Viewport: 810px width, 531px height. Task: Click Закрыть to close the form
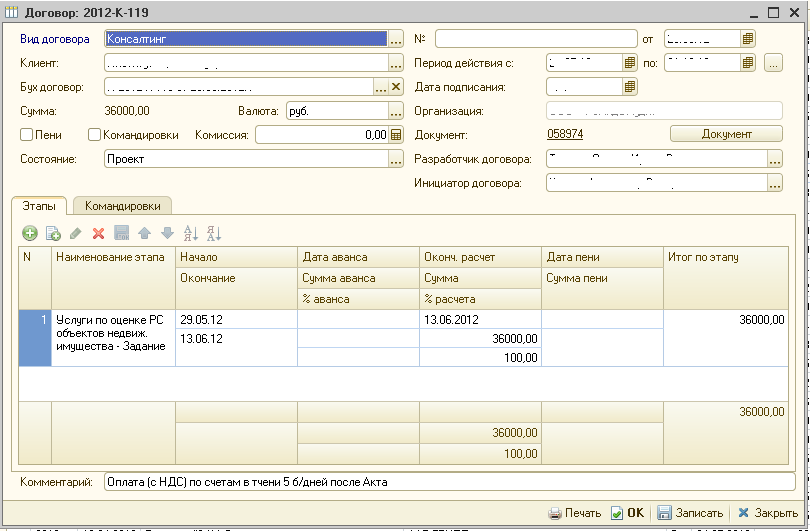pyautogui.click(x=768, y=513)
